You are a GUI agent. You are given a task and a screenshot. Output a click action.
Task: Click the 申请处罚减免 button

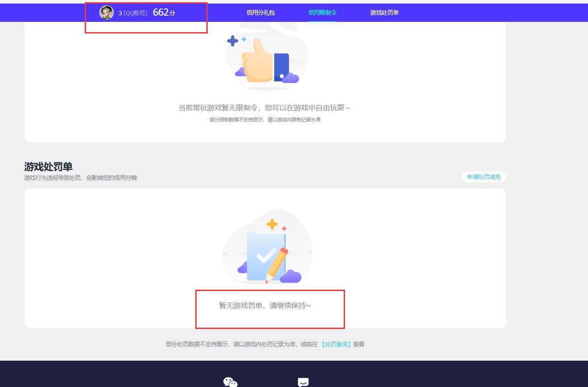pos(484,177)
